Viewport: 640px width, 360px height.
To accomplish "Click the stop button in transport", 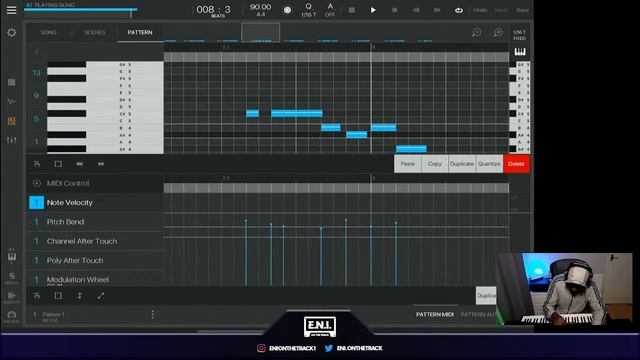I will point(351,10).
